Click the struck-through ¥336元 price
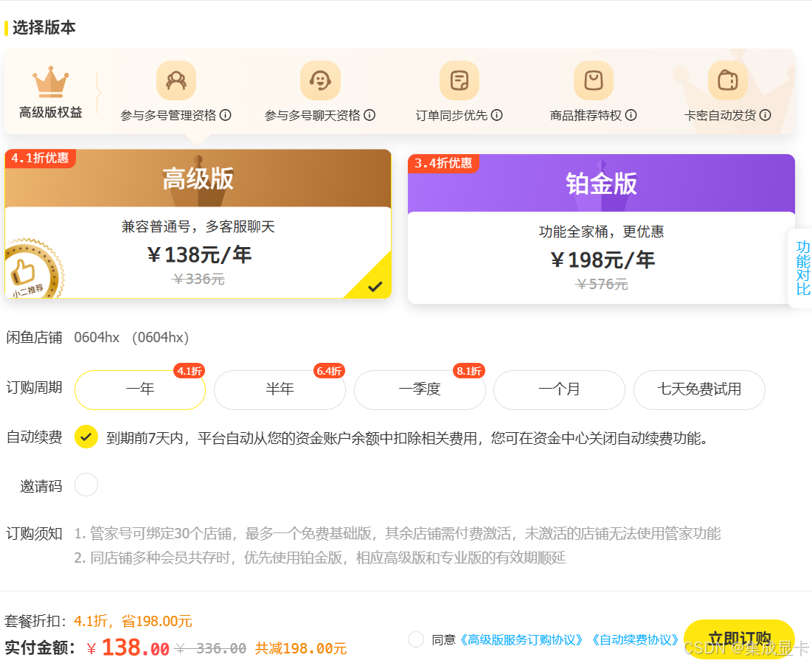The image size is (812, 663). (198, 280)
